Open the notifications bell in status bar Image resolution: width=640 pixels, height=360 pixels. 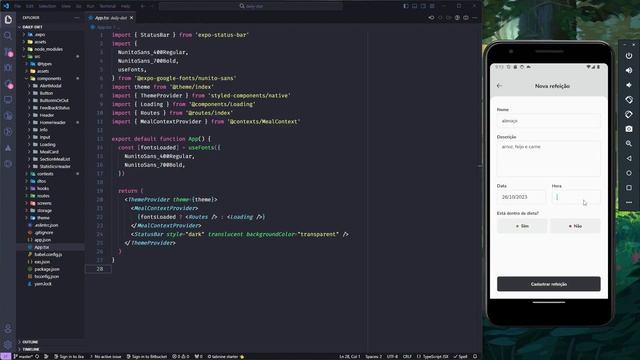475,356
